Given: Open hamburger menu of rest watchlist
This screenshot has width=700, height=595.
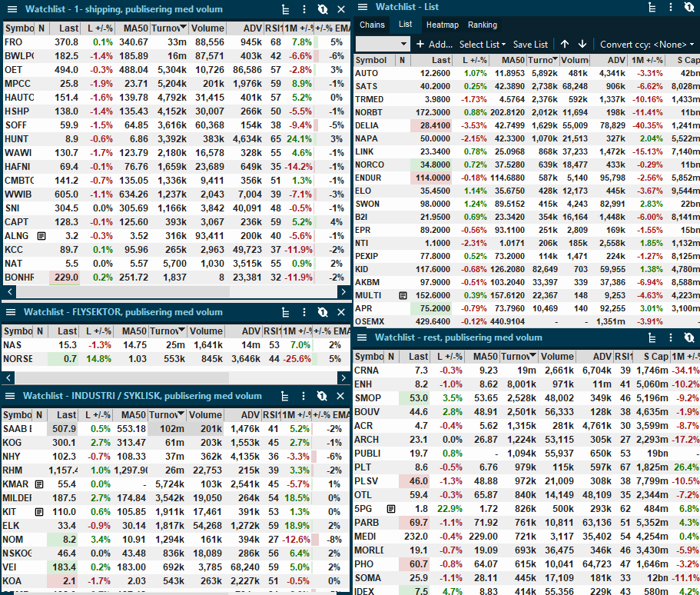Looking at the screenshot, I should click(x=362, y=337).
